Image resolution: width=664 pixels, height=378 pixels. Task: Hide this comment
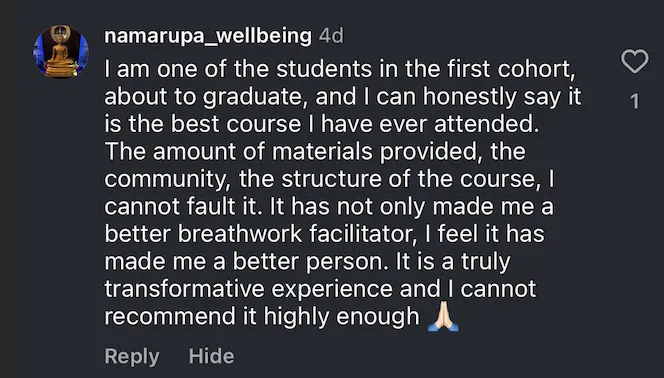[211, 356]
